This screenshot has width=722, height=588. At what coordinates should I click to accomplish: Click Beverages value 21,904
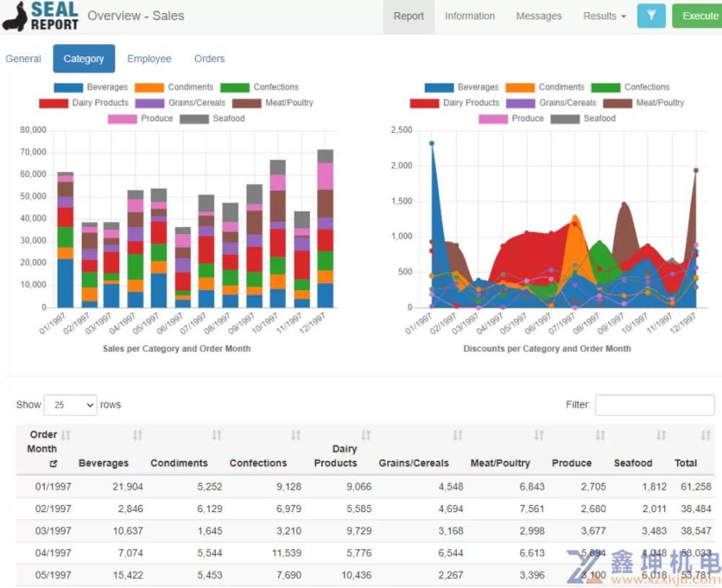pos(128,487)
